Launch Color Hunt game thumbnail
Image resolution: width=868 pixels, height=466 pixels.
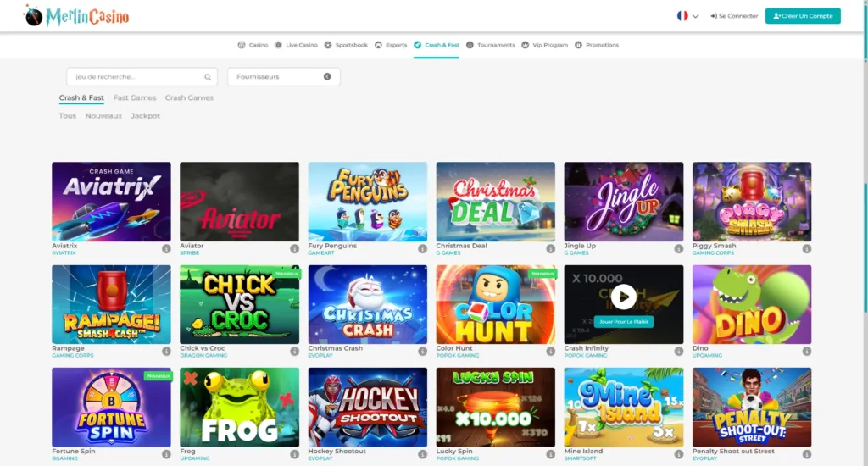click(x=495, y=304)
